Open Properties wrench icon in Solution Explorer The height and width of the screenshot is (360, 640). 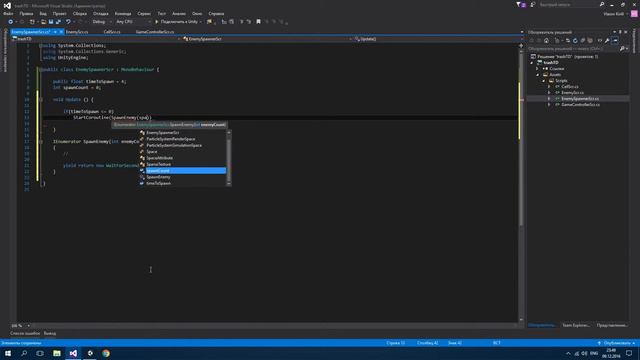[x=607, y=40]
